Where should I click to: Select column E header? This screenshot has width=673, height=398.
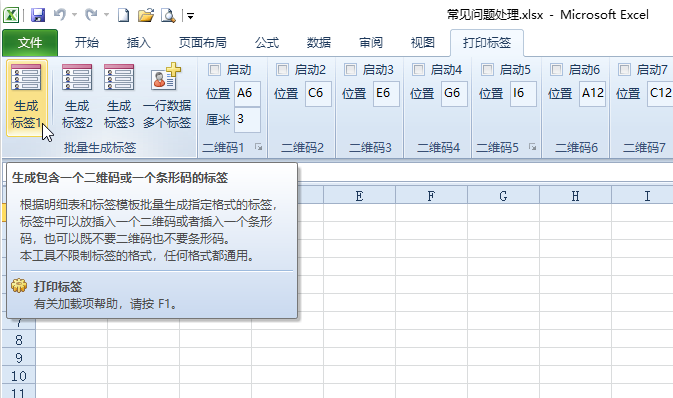tap(359, 196)
